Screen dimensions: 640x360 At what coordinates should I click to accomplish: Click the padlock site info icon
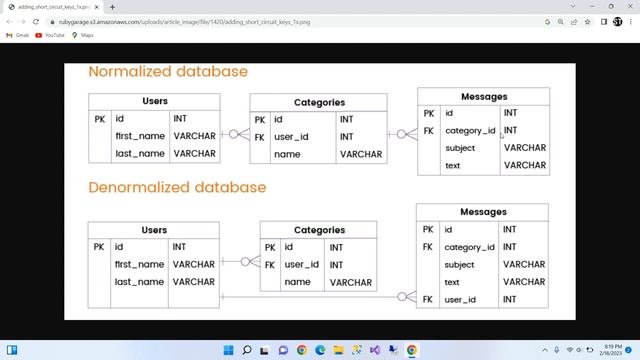[x=52, y=22]
